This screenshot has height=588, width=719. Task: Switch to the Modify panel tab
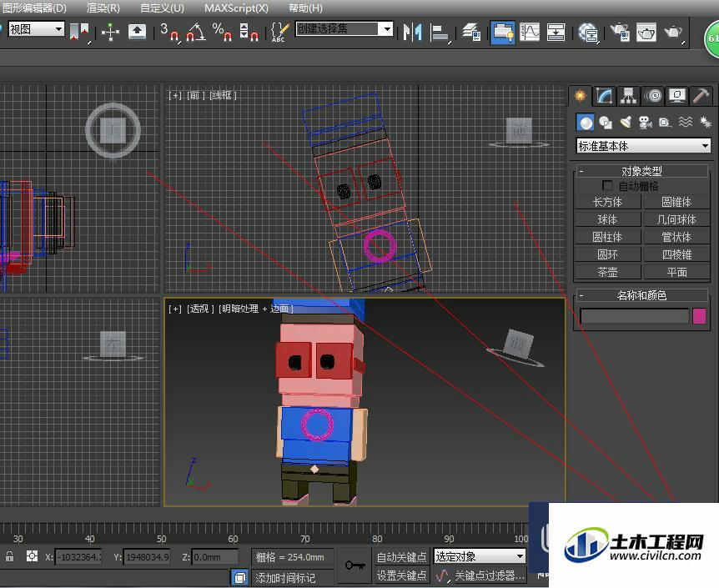[605, 95]
